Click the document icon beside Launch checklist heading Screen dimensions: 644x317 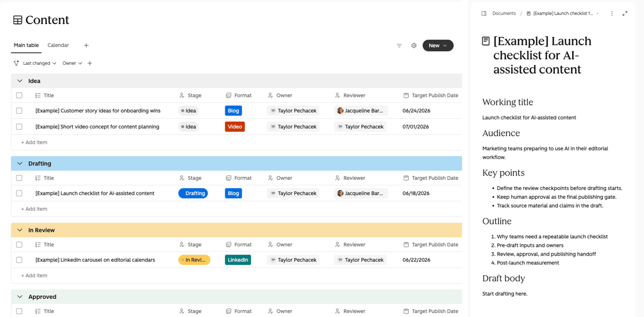point(486,41)
